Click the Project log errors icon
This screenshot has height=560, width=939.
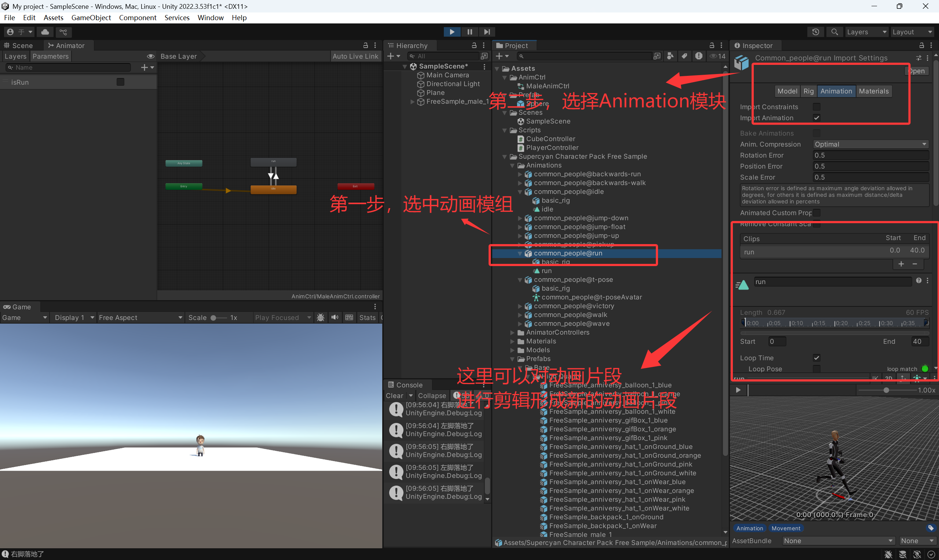tap(698, 56)
